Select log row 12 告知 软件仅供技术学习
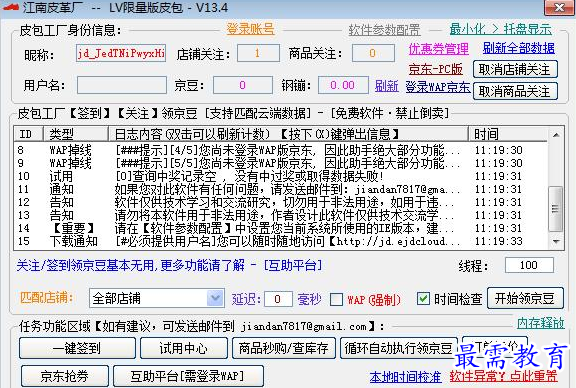Image resolution: width=576 pixels, height=388 pixels. coord(281,202)
